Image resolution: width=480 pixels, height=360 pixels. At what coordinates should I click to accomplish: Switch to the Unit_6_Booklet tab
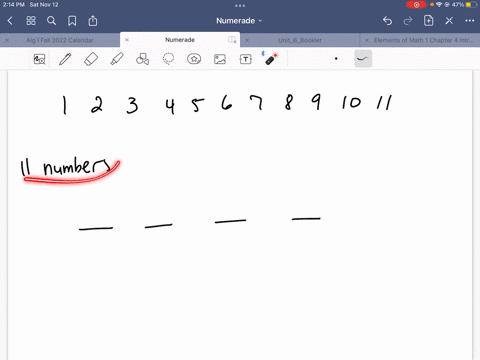pyautogui.click(x=300, y=40)
